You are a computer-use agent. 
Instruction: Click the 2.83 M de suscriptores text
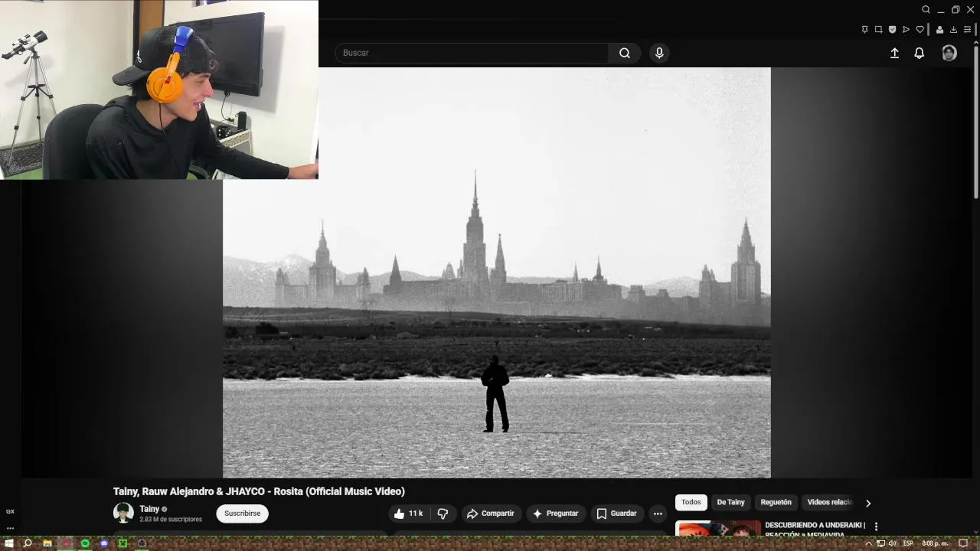pyautogui.click(x=171, y=520)
